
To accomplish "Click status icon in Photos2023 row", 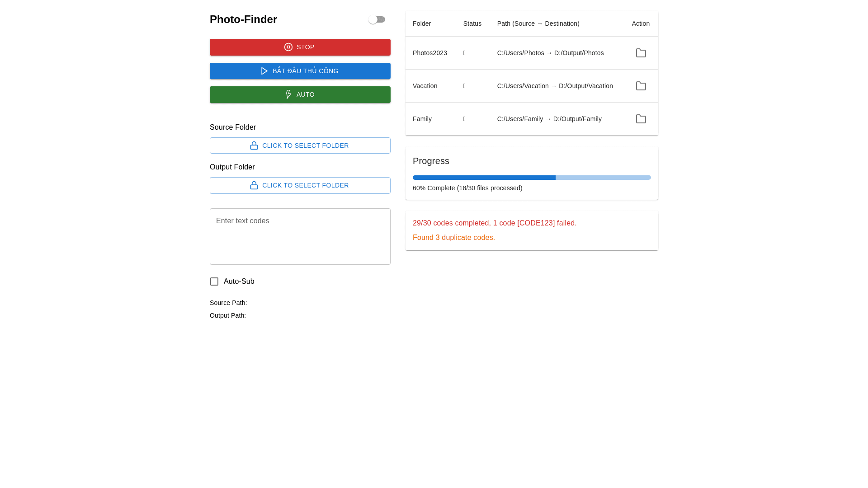I will click(464, 53).
